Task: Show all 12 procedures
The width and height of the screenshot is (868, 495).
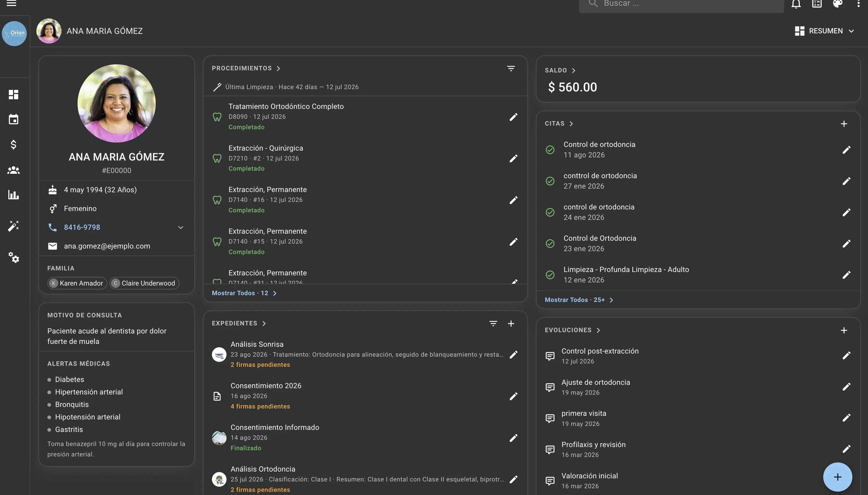Action: tap(244, 293)
